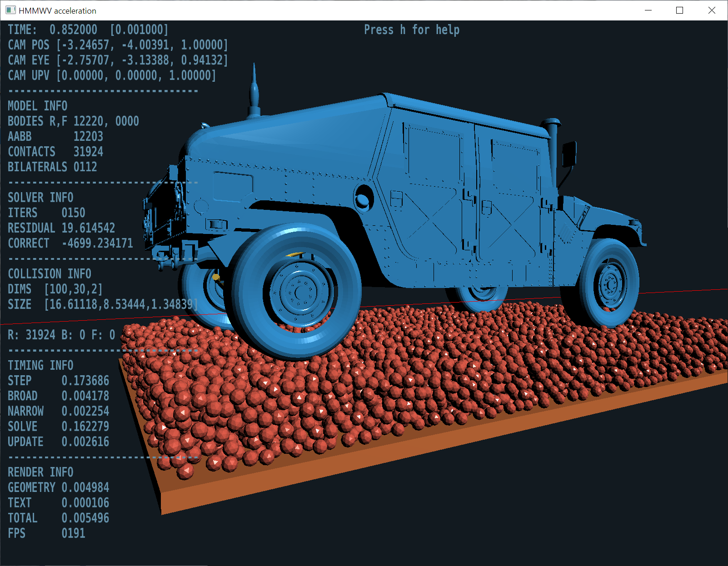This screenshot has height=566, width=728.
Task: Minimize the HMMWV acceleration window
Action: pyautogui.click(x=648, y=10)
